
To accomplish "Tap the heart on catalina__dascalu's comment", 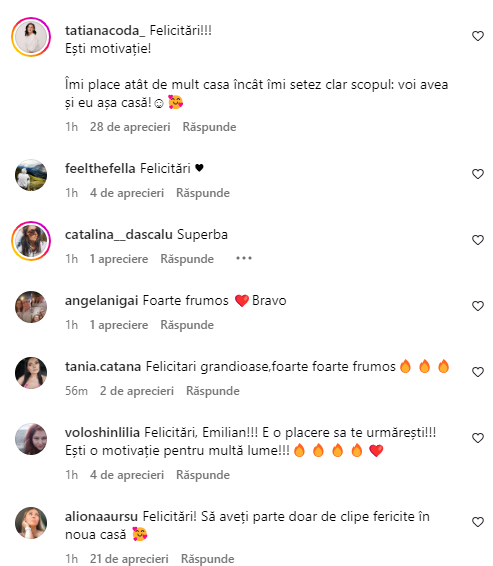I will point(477,240).
